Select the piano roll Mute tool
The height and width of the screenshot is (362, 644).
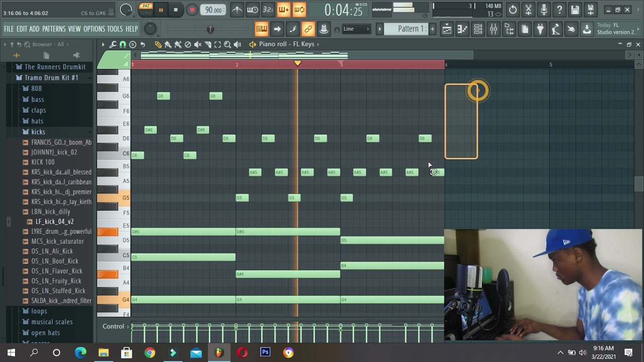(x=198, y=44)
